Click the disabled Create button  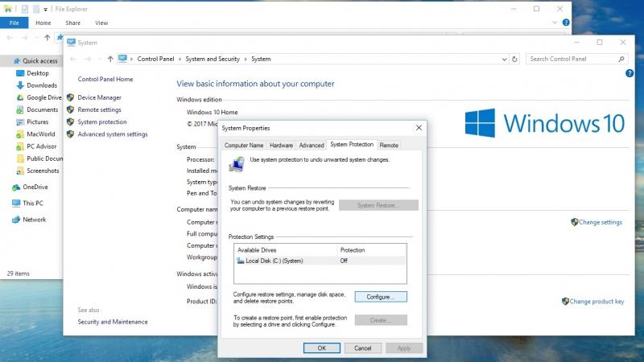tap(381, 320)
